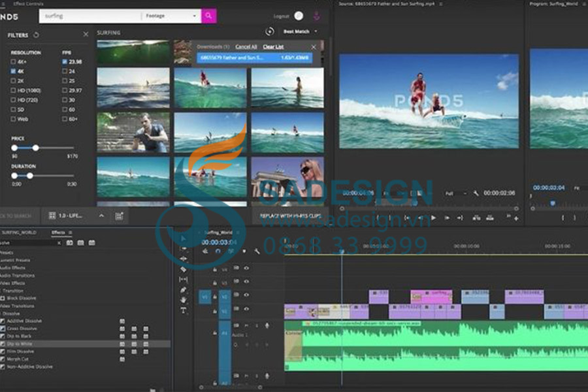Click the Logout link
The image size is (588, 392).
click(281, 16)
